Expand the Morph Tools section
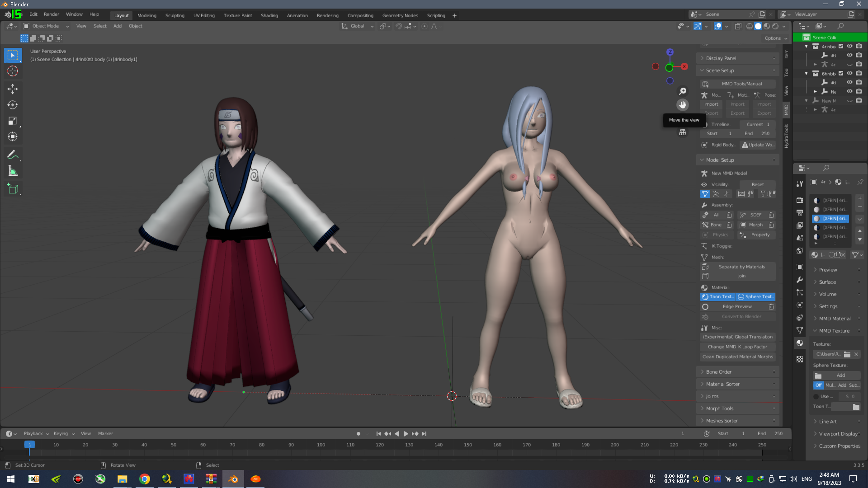Screen dimensions: 868x488 (738, 408)
